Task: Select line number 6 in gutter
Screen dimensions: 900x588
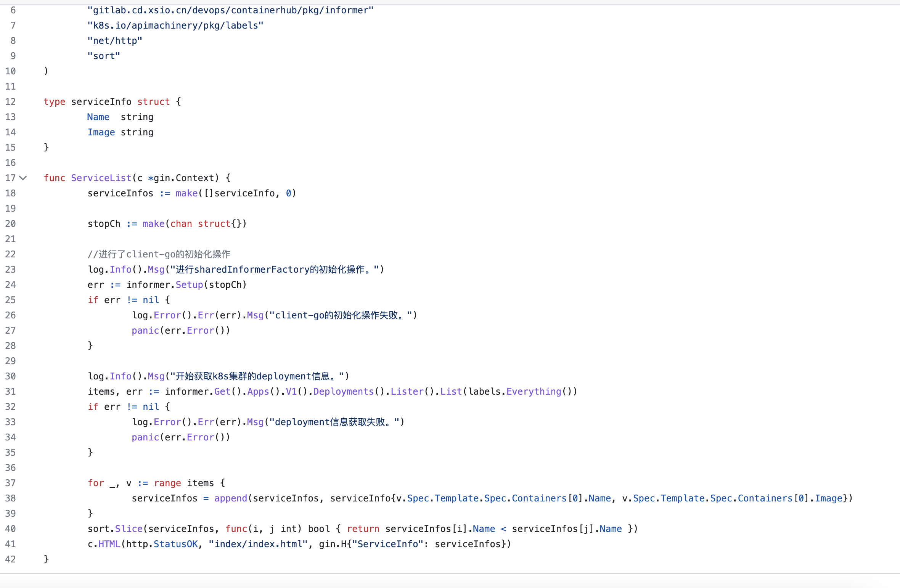Action: [x=13, y=10]
